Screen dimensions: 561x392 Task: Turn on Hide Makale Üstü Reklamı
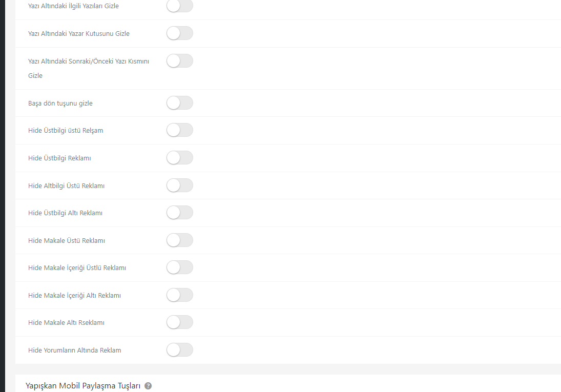coord(180,240)
